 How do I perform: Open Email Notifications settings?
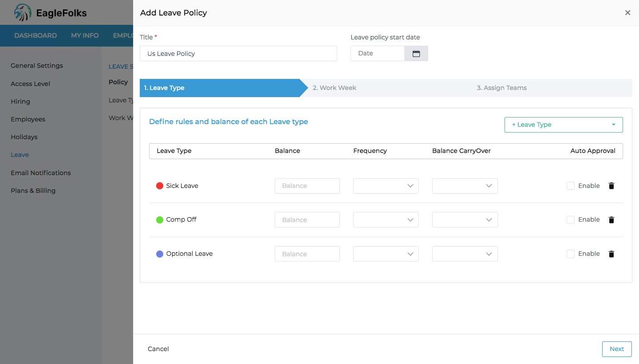coord(41,173)
